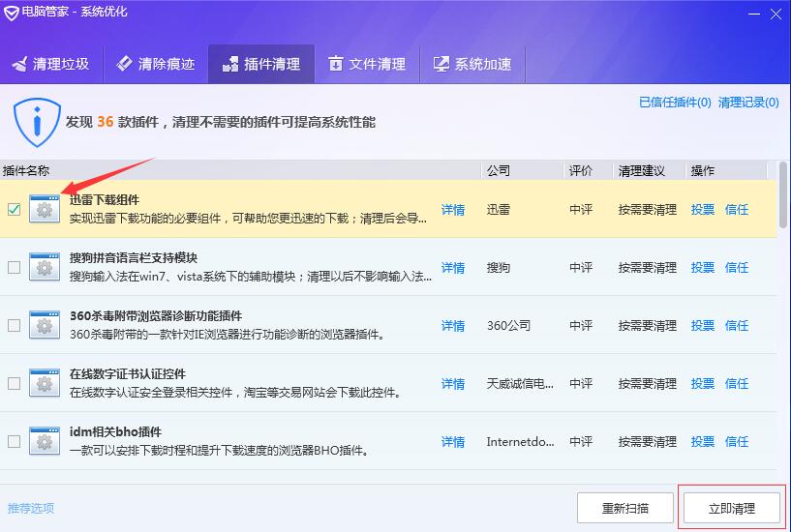Screen dimensions: 791x532
Task: Click the 360杀毒 browser diagnostic plugin icon
Action: pos(44,325)
